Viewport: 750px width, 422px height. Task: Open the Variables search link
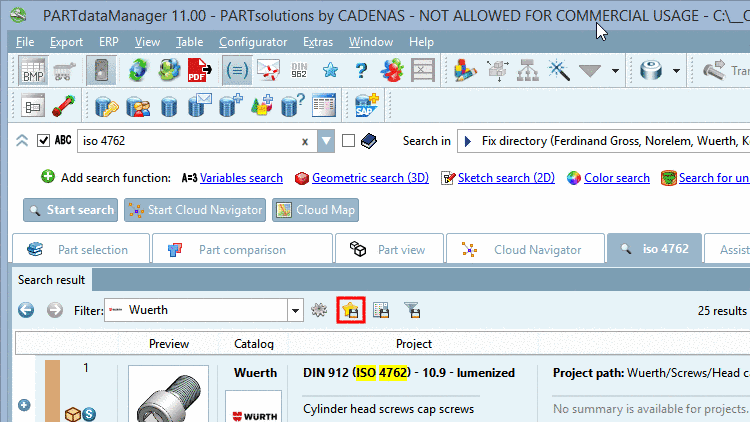(x=241, y=178)
